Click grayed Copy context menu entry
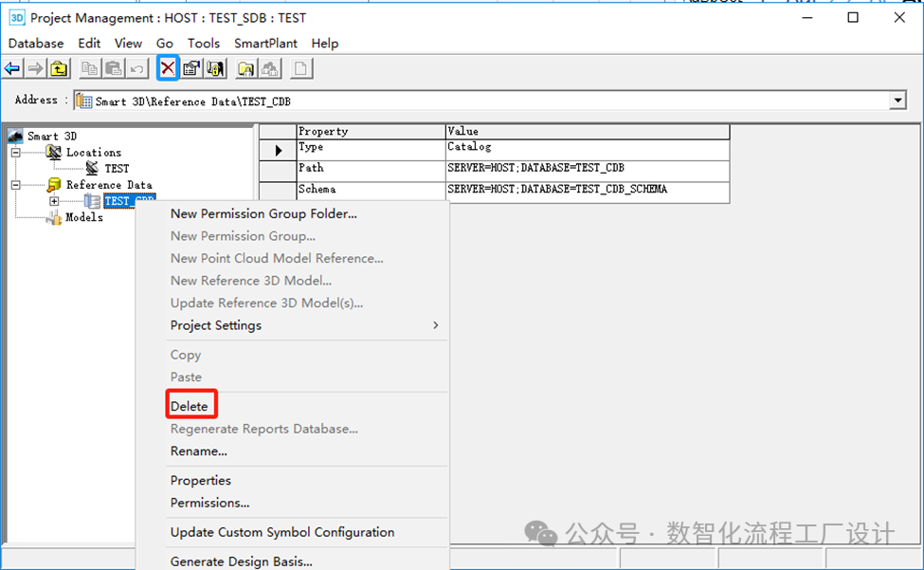The height and width of the screenshot is (570, 924). click(186, 356)
